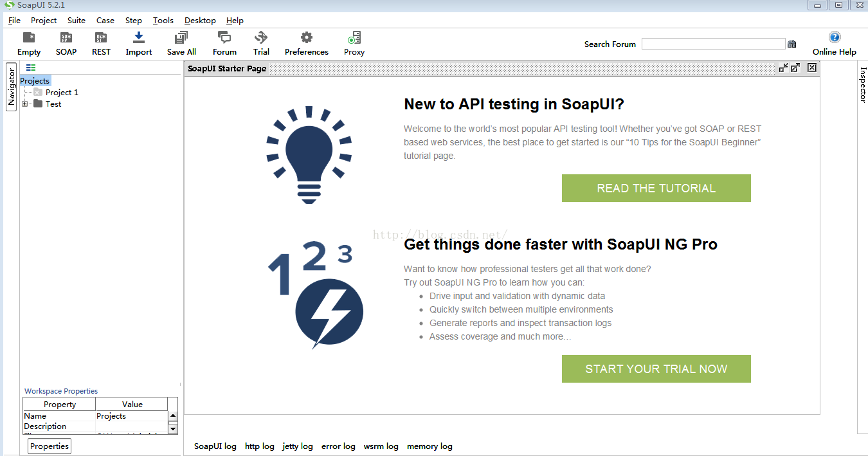Expand the Test project tree node

pyautogui.click(x=25, y=104)
